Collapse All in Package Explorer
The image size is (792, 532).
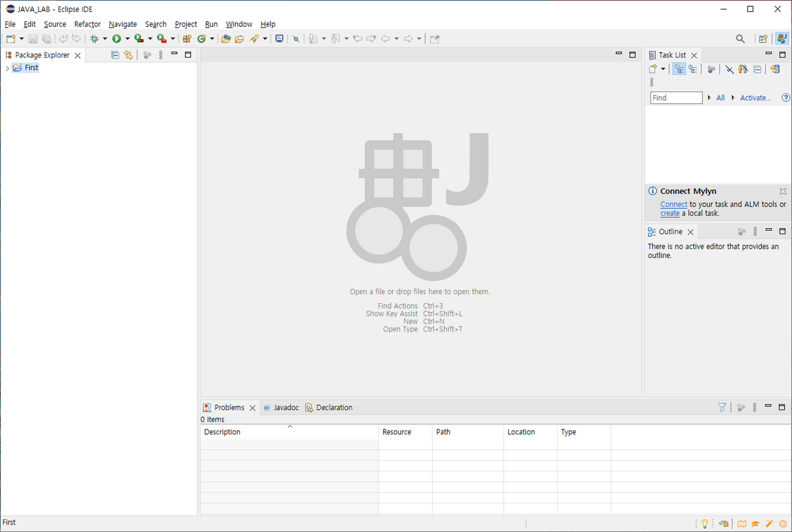pyautogui.click(x=115, y=55)
